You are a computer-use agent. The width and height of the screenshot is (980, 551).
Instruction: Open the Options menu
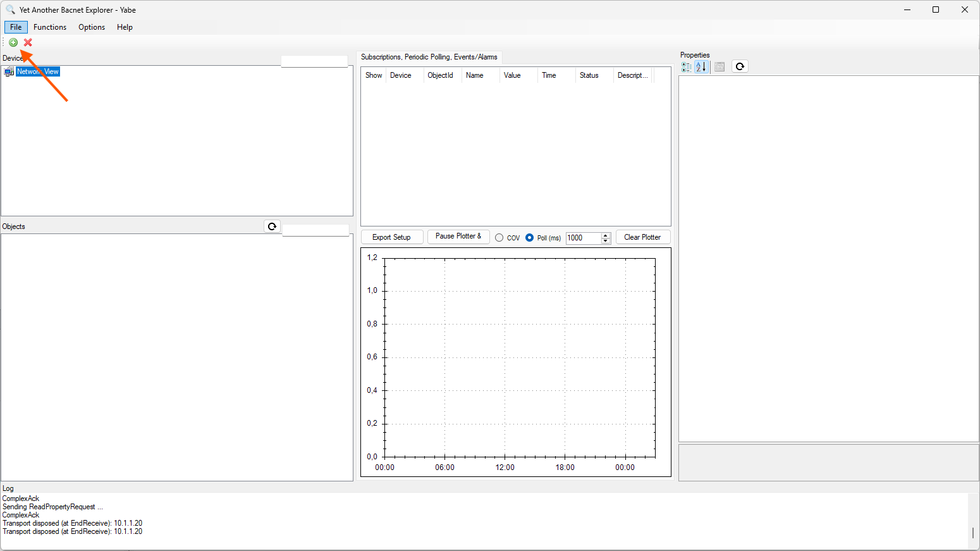(92, 27)
